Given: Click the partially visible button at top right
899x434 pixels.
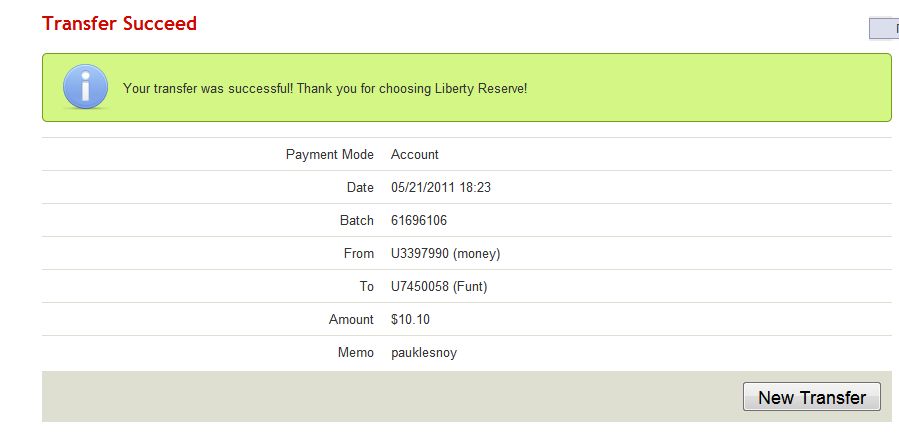Looking at the screenshot, I should [x=884, y=29].
